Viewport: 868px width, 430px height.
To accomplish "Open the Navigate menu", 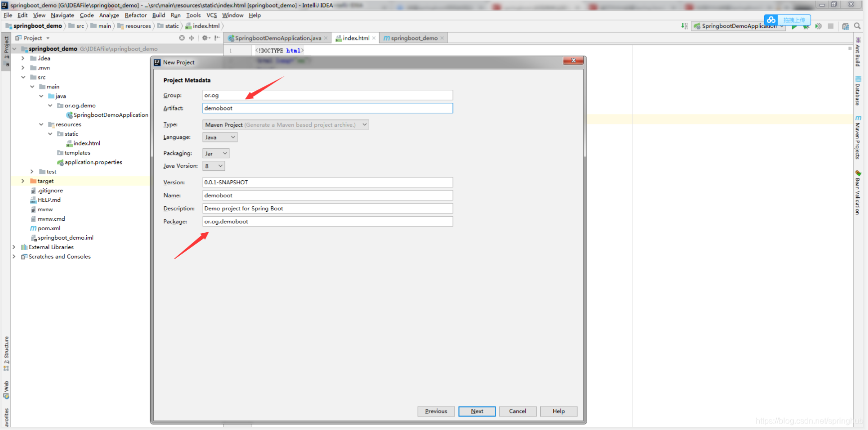I will coord(62,15).
